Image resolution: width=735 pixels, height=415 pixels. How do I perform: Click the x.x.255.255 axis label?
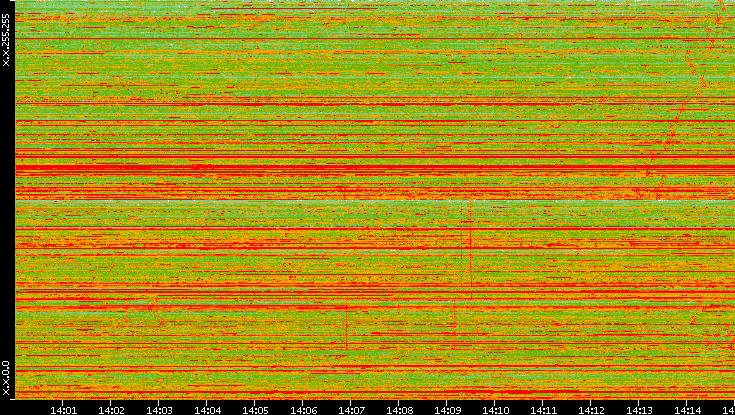coord(6,40)
